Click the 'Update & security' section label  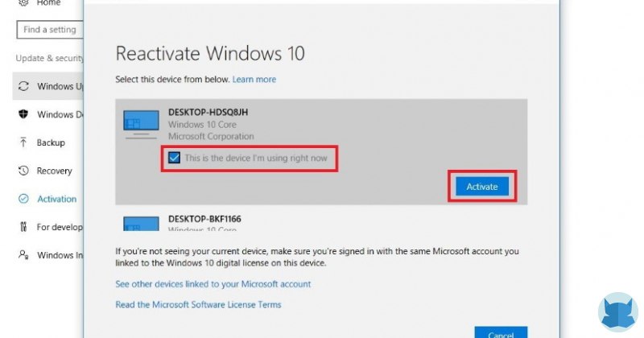click(x=49, y=58)
